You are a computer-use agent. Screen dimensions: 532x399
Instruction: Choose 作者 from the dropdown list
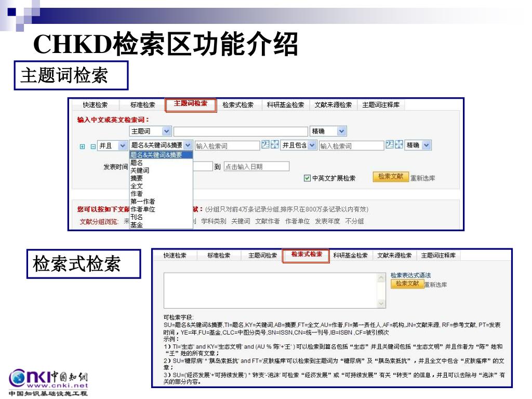(x=161, y=194)
